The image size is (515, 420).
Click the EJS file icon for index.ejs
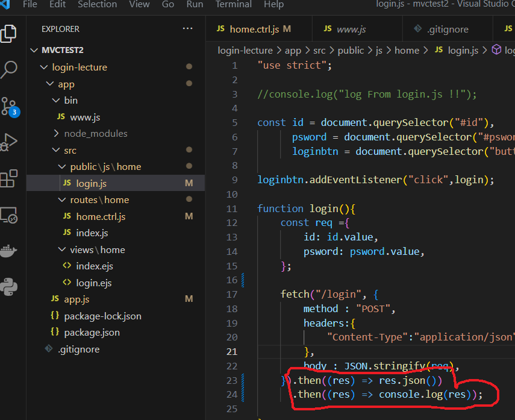tap(67, 266)
